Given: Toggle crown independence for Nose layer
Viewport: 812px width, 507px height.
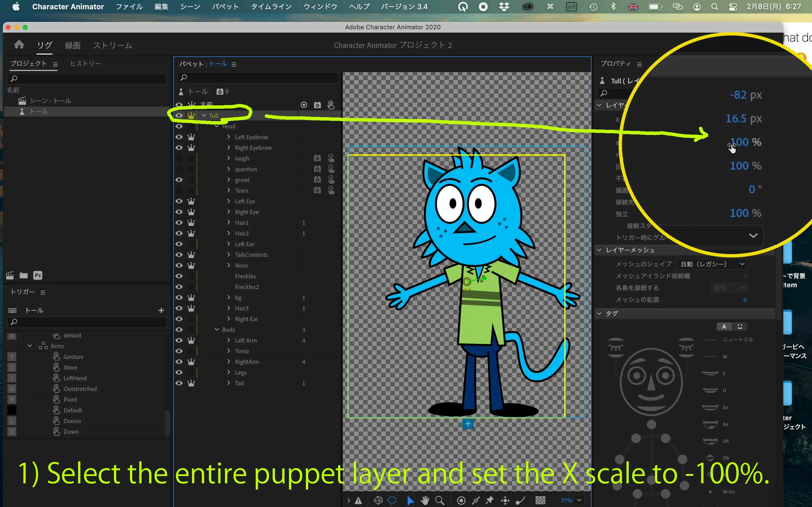Looking at the screenshot, I should pos(191,265).
